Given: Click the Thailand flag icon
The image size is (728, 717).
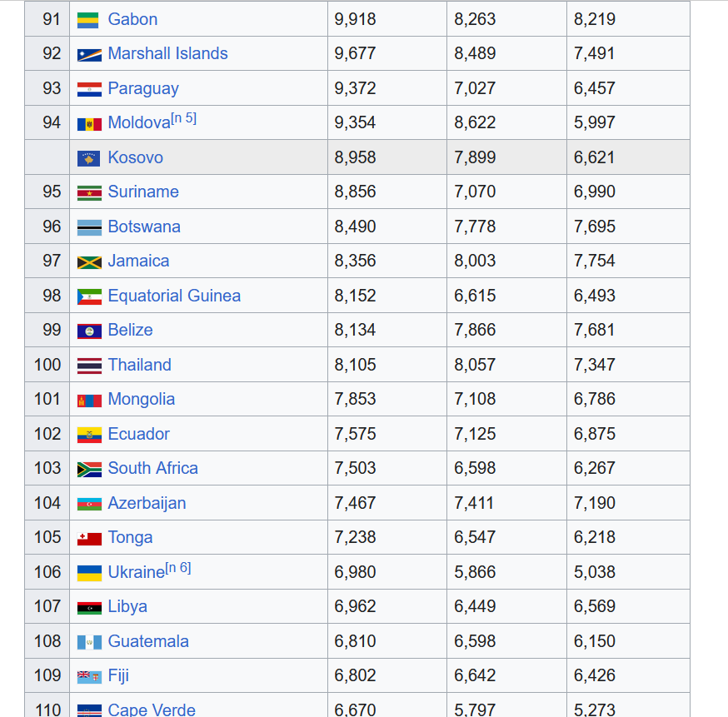Looking at the screenshot, I should click(x=89, y=366).
